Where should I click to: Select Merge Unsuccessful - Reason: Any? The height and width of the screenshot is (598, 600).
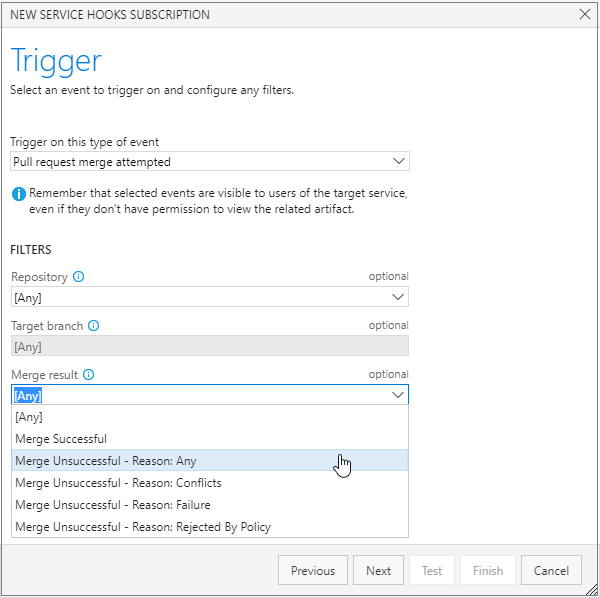(210, 461)
